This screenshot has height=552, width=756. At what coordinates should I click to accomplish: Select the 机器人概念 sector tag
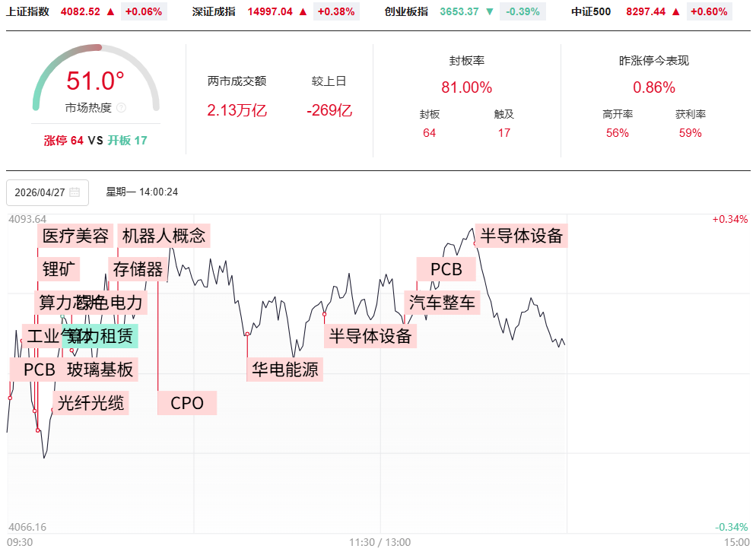164,236
